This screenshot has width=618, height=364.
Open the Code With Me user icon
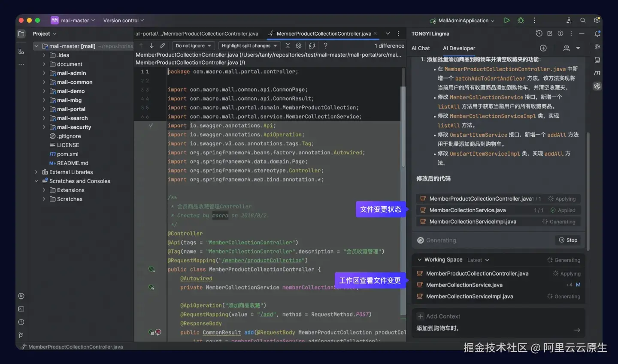click(x=569, y=20)
